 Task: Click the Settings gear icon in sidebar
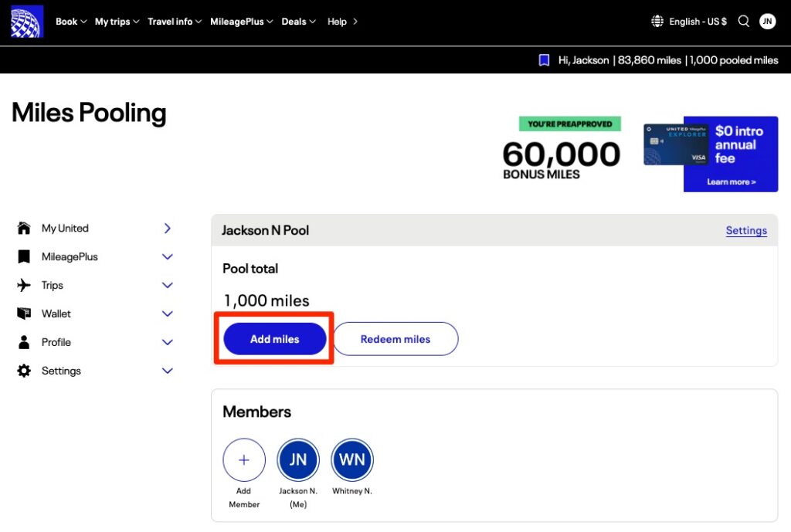coord(23,371)
